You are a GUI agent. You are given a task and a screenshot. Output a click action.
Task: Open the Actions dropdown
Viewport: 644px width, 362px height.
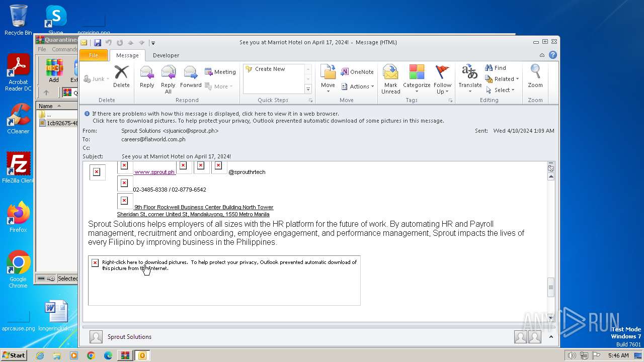(x=357, y=86)
